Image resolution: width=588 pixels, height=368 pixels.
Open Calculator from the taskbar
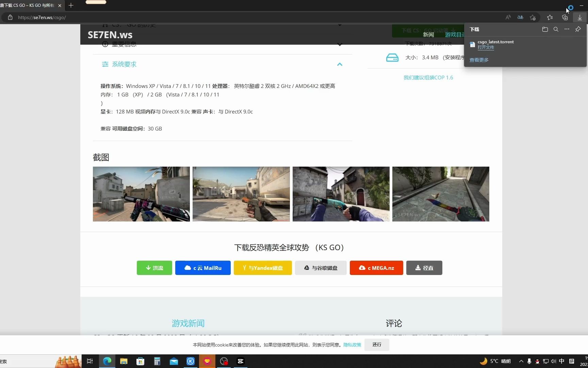[x=157, y=361]
